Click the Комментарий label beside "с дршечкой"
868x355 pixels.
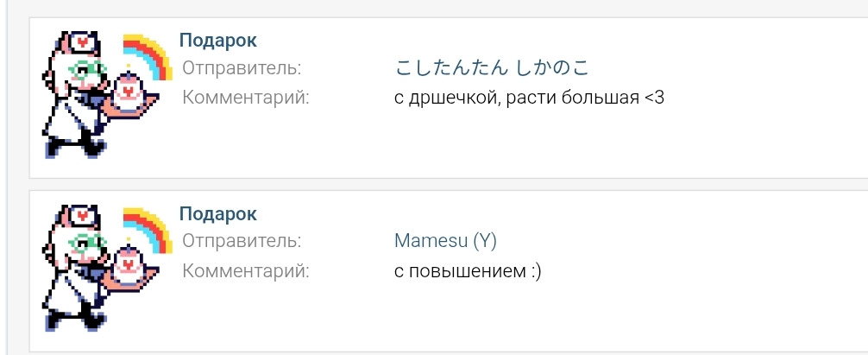(x=246, y=98)
